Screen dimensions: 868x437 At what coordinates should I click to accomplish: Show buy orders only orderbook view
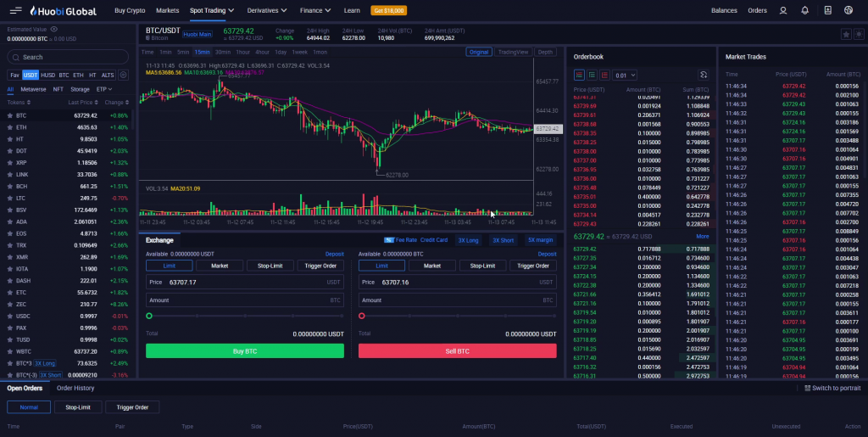(592, 75)
